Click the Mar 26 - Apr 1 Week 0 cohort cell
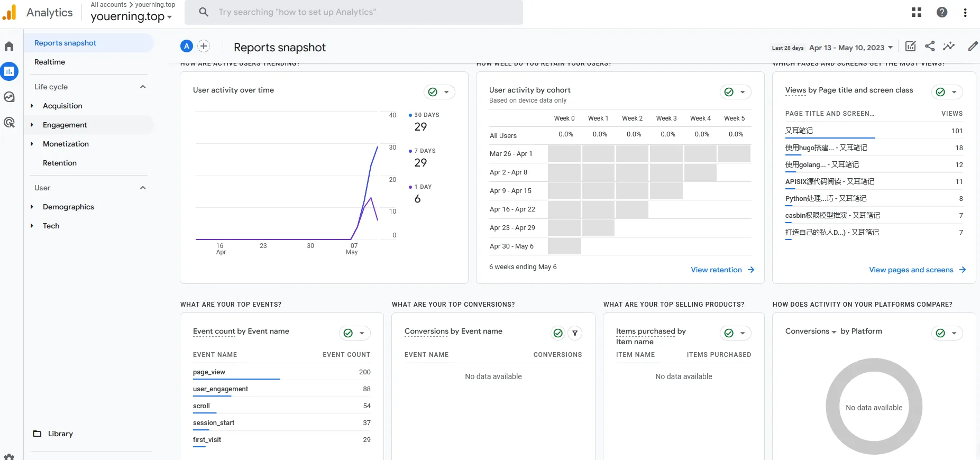The height and width of the screenshot is (460, 980). coord(564,154)
